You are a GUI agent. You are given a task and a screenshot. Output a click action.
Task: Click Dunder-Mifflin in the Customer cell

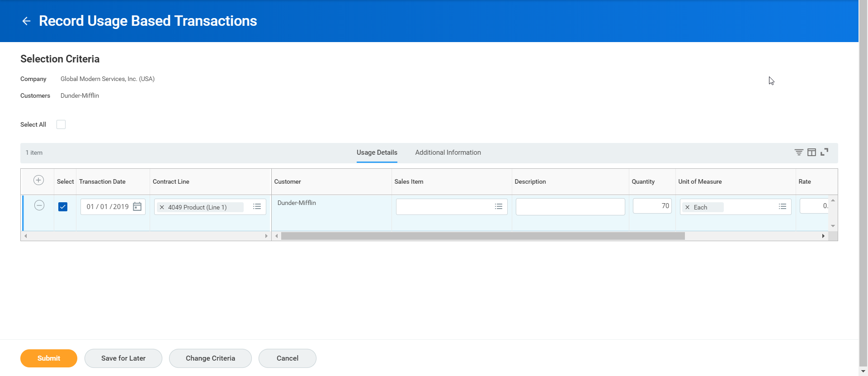click(x=297, y=203)
